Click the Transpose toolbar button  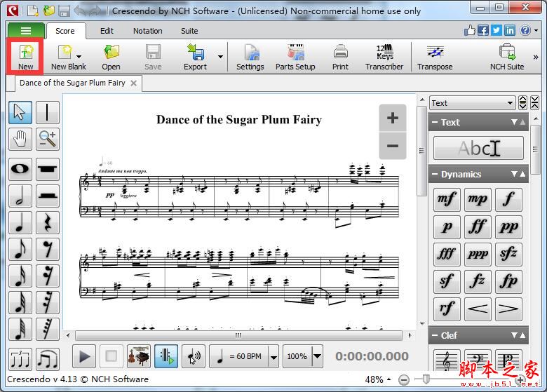[435, 58]
